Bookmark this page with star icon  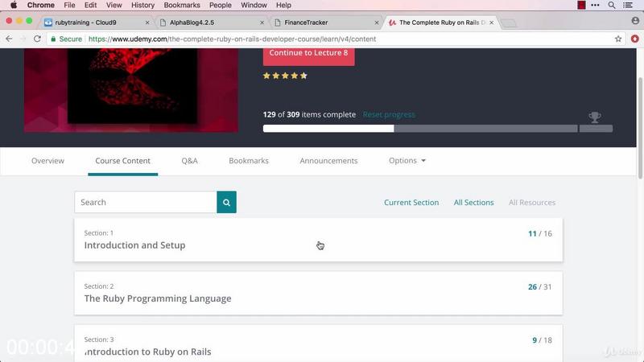coord(618,39)
